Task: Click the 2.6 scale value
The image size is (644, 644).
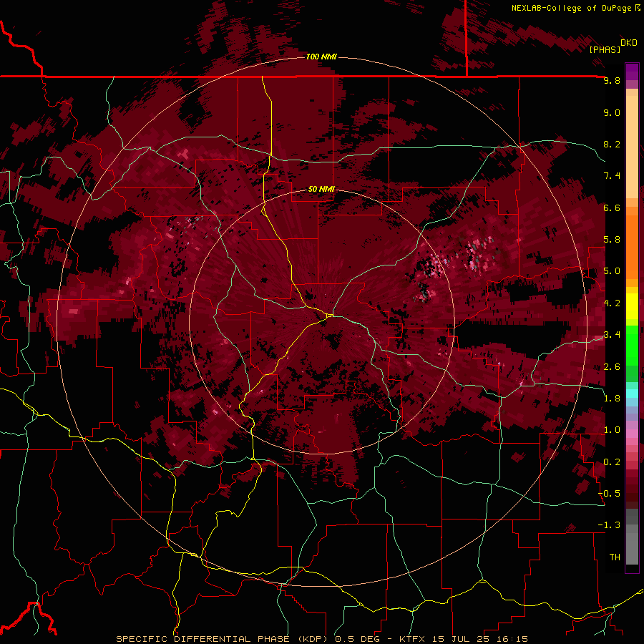Action: pyautogui.click(x=612, y=367)
